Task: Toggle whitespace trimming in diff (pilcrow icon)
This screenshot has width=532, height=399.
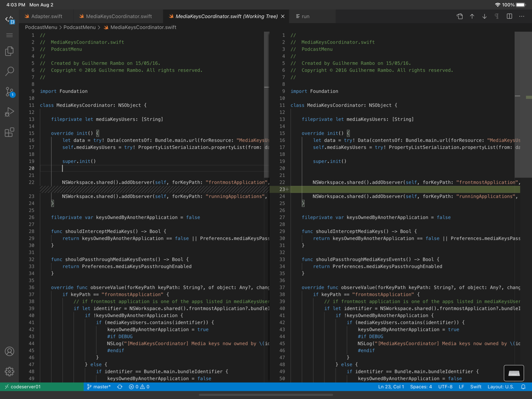Action: pyautogui.click(x=497, y=16)
